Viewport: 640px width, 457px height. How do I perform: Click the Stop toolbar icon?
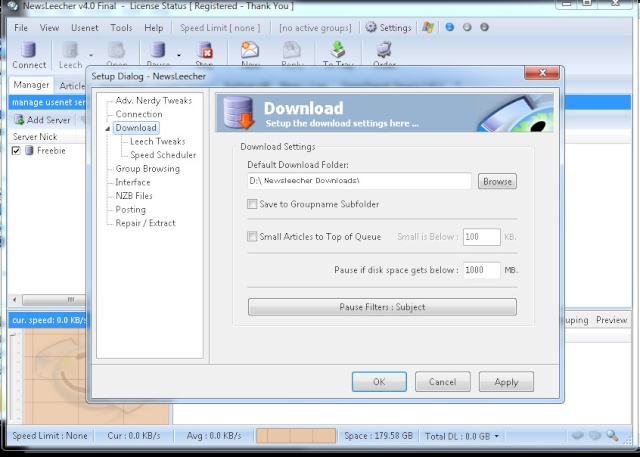(204, 50)
